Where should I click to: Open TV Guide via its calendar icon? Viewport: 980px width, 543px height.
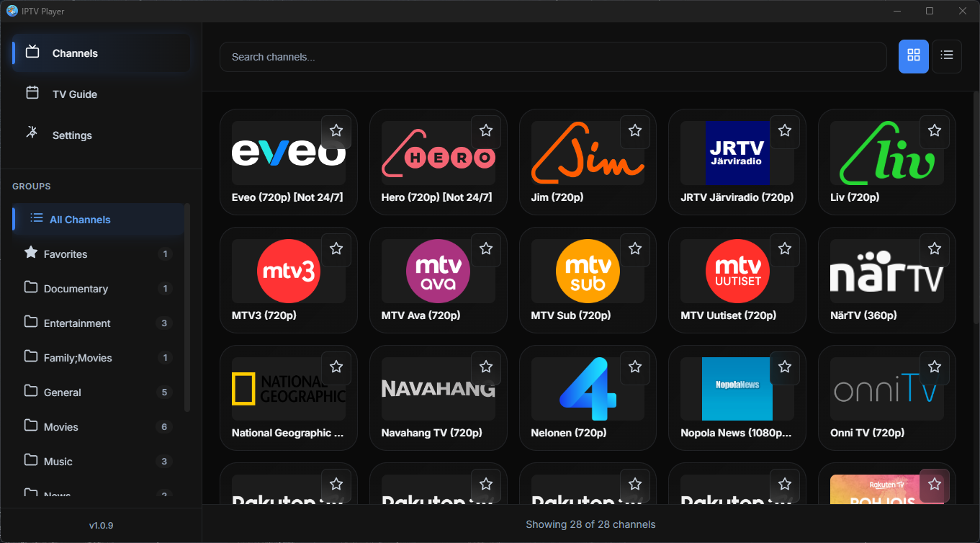[31, 94]
